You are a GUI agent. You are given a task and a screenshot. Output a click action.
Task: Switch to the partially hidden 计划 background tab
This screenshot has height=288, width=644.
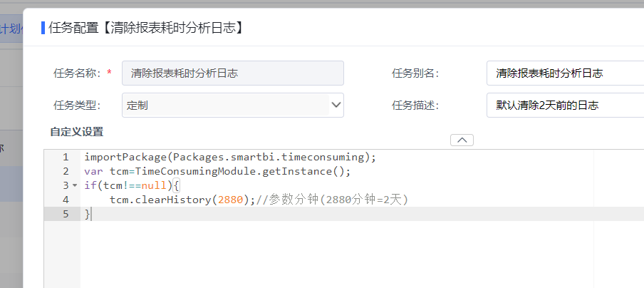coord(11,29)
